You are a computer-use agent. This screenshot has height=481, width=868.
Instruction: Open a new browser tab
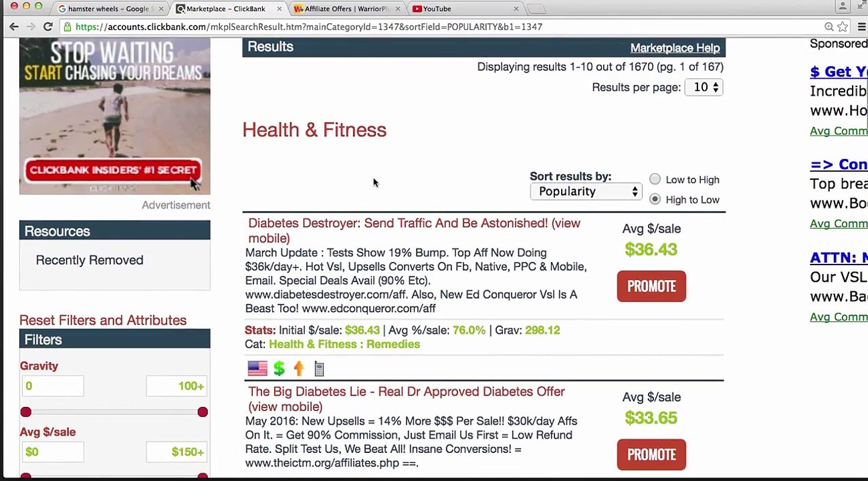click(x=536, y=9)
